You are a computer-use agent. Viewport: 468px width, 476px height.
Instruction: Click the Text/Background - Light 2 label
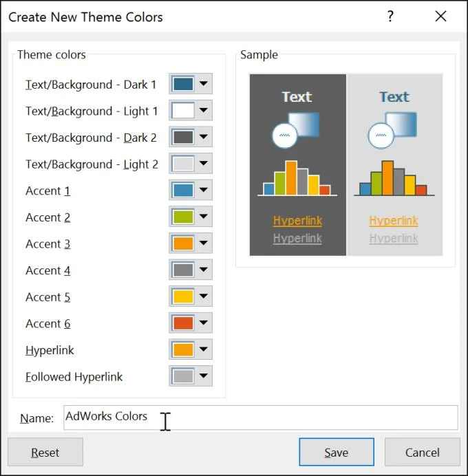92,164
